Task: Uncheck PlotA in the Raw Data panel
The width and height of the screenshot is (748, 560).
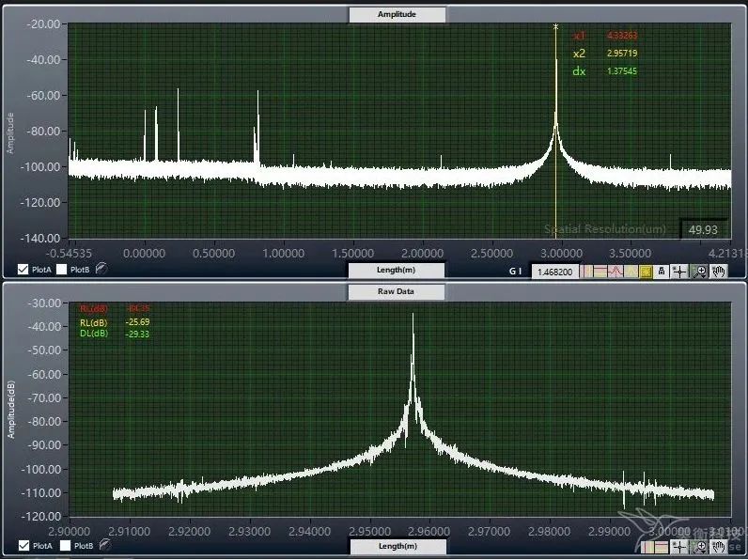Action: 23,545
